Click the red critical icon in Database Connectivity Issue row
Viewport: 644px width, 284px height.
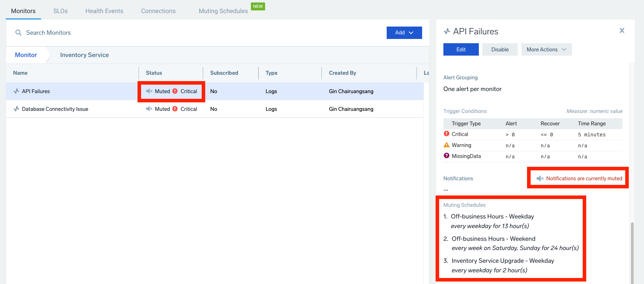[175, 109]
